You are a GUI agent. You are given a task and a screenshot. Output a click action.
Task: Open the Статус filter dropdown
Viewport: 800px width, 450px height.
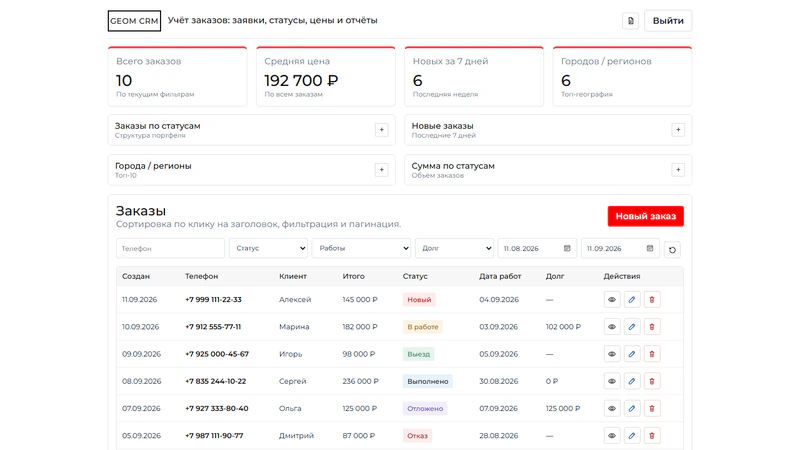(268, 248)
